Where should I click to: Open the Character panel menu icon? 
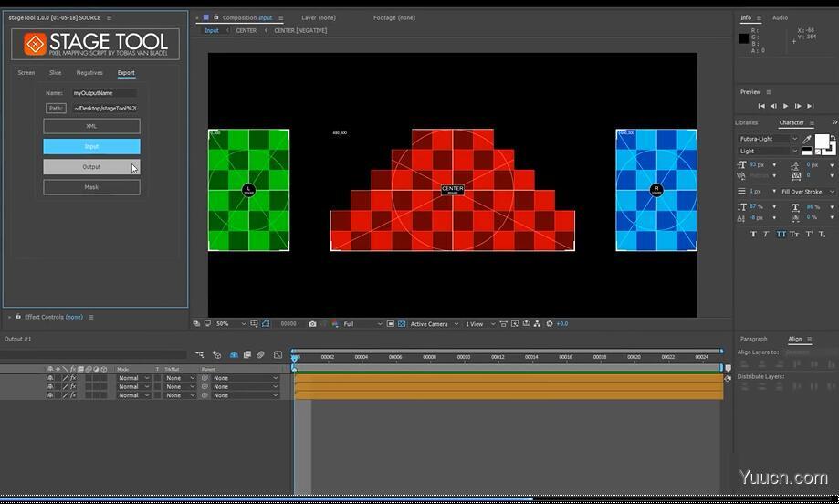point(812,122)
